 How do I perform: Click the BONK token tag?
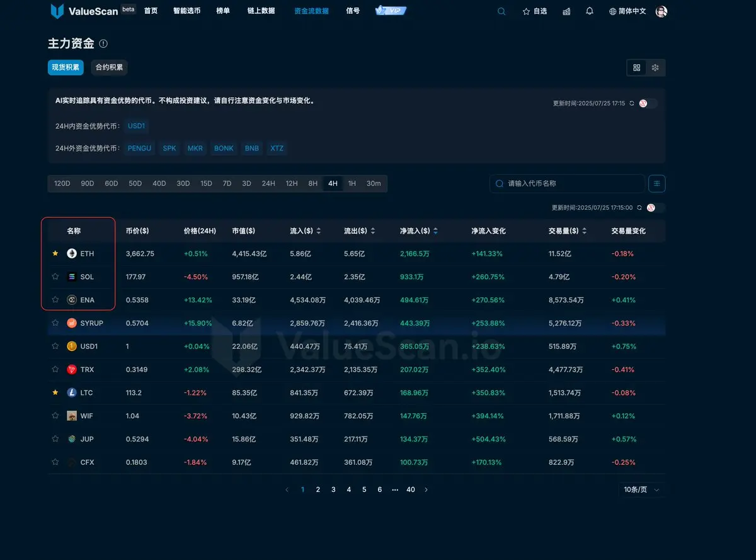[x=224, y=149]
